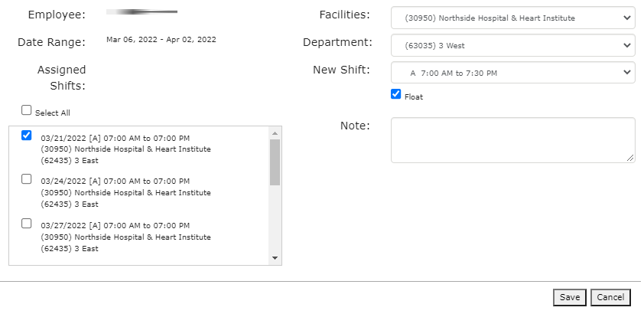The height and width of the screenshot is (327, 644).
Task: Check the 03/24/2022 shift checkbox
Action: click(27, 179)
